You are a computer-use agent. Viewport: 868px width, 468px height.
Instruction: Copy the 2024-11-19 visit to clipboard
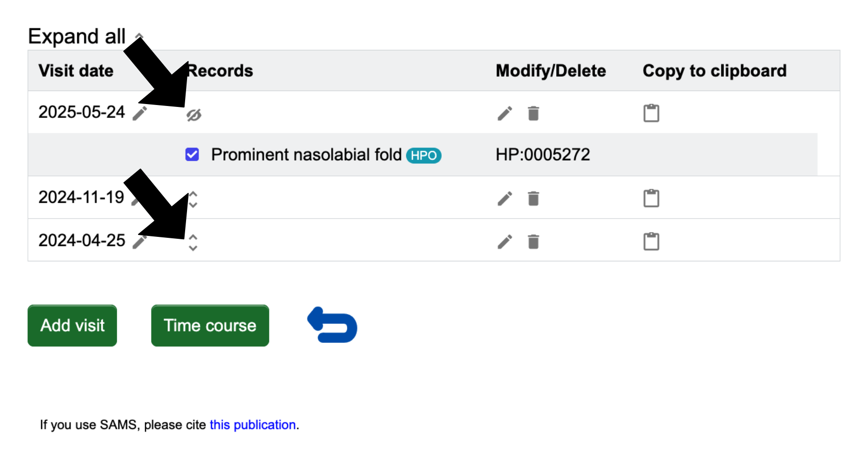pos(651,198)
